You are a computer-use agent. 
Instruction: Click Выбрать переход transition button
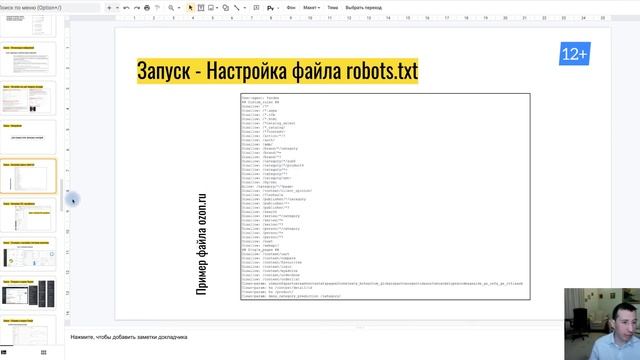click(364, 8)
